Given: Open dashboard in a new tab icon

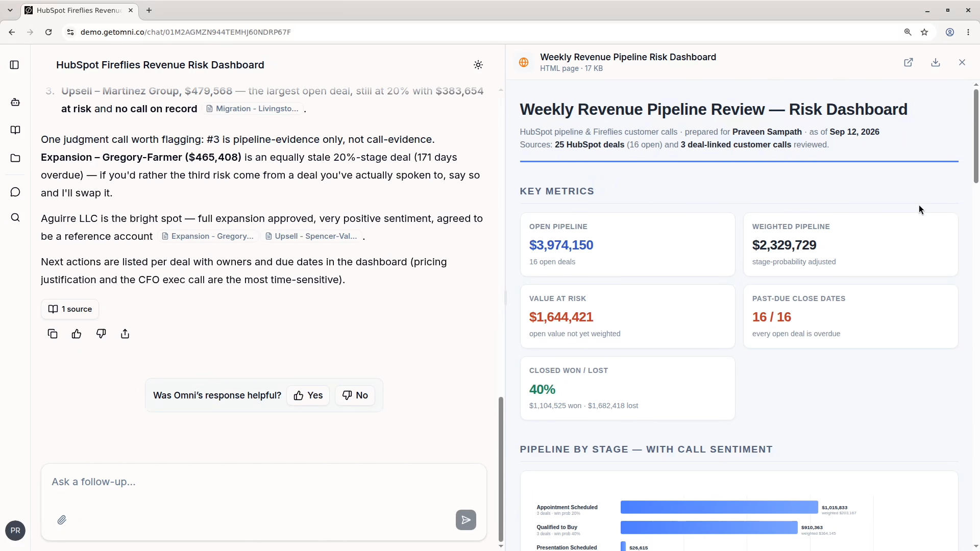Looking at the screenshot, I should point(909,62).
